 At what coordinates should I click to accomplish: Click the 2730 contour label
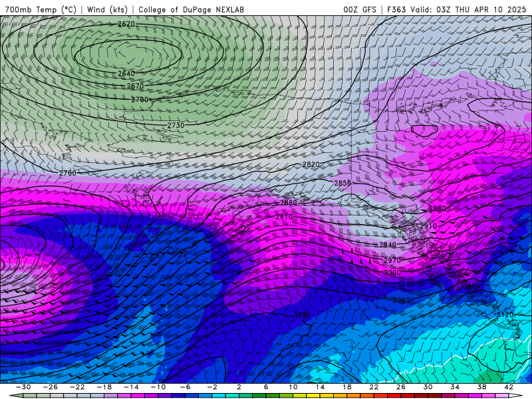coord(176,125)
